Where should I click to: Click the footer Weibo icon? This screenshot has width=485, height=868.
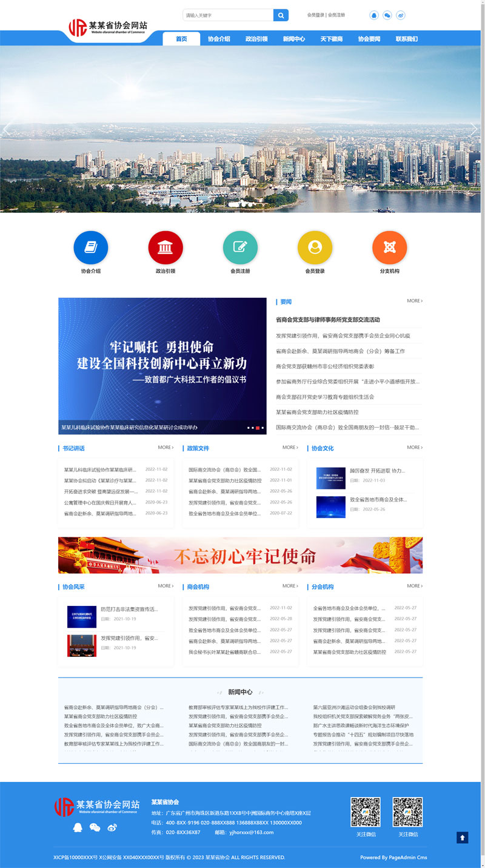(x=112, y=827)
